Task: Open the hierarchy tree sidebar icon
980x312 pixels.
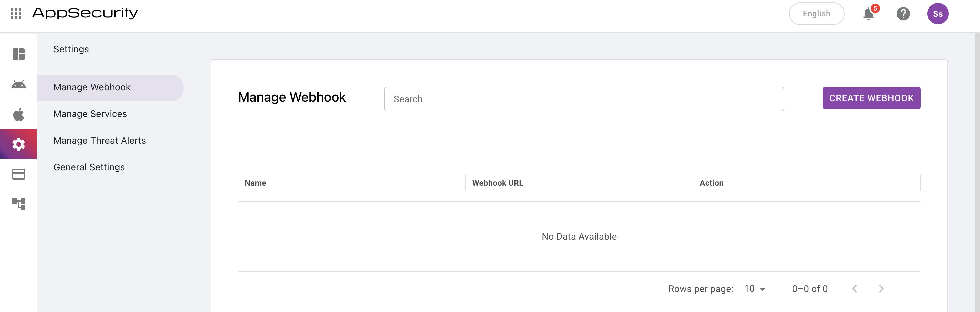Action: (x=19, y=204)
